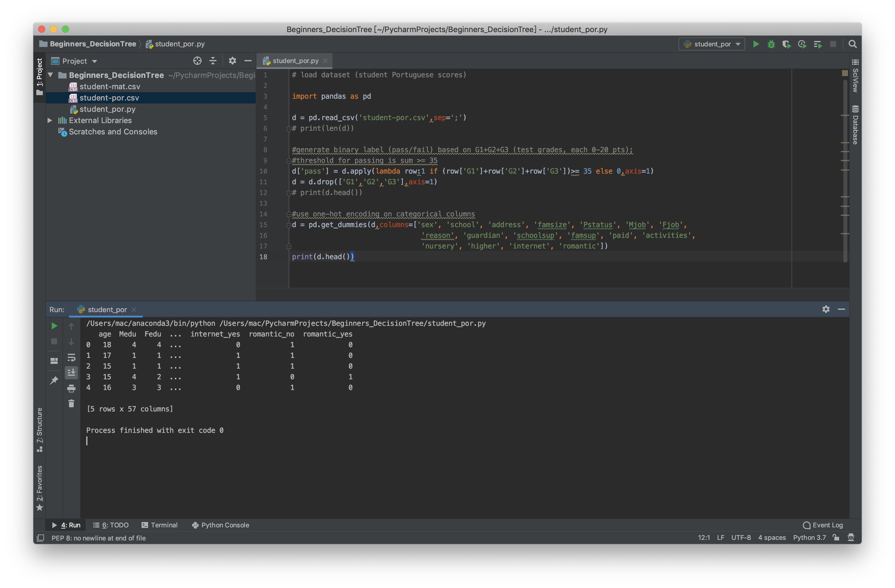This screenshot has height=588, width=895.
Task: Open the Python Console tab
Action: pos(220,525)
